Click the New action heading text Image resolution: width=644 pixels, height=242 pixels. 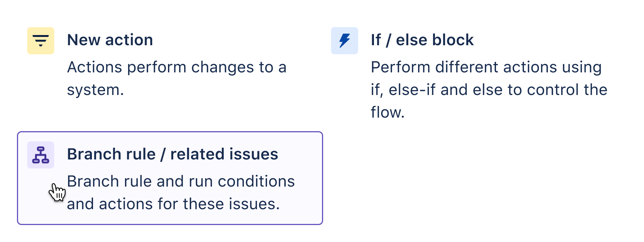pos(110,40)
